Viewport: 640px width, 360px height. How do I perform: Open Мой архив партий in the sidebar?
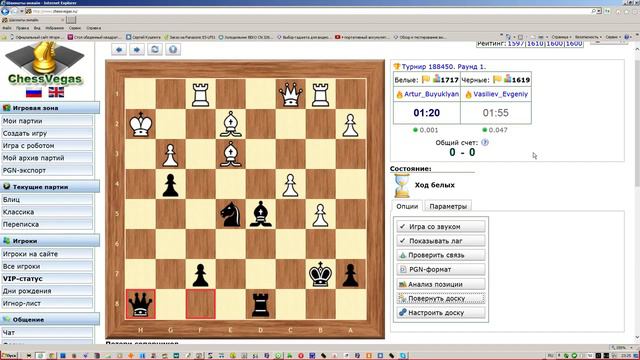pyautogui.click(x=47, y=158)
